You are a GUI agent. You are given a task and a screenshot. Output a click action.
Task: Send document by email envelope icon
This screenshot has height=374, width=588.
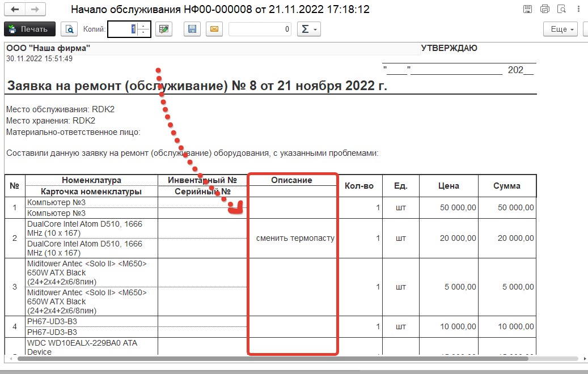pos(214,29)
